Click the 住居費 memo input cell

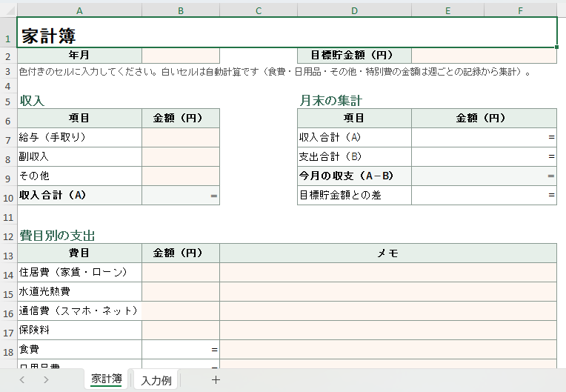point(388,273)
